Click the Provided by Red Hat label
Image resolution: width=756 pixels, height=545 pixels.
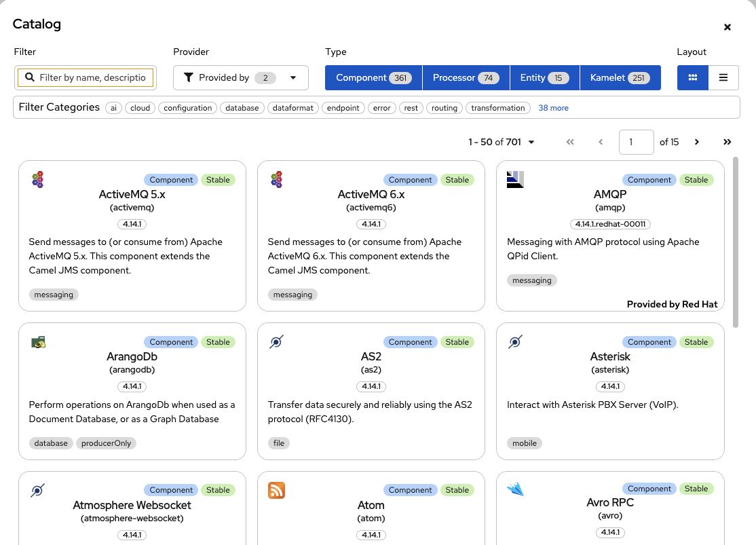click(x=672, y=304)
